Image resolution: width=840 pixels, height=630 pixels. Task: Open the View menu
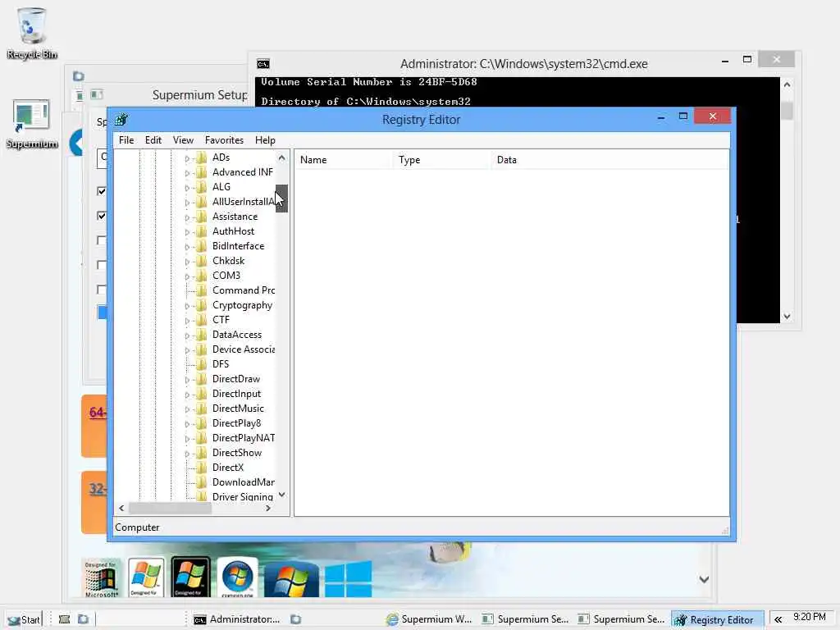(183, 140)
